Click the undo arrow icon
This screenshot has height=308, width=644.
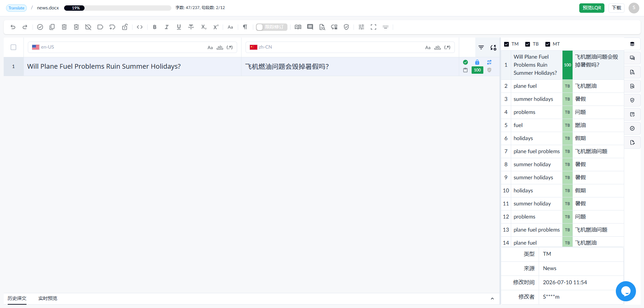(x=13, y=27)
